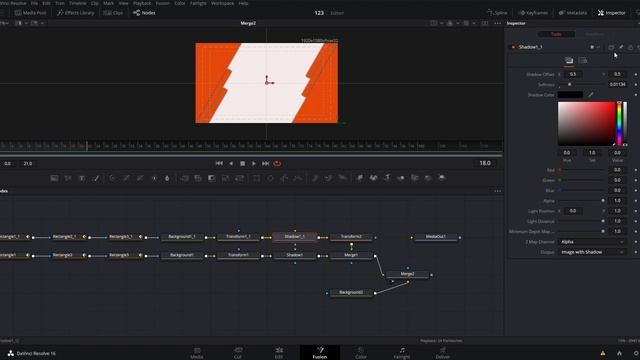640x360 pixels.
Task: Select the Background2 node
Action: point(351,293)
